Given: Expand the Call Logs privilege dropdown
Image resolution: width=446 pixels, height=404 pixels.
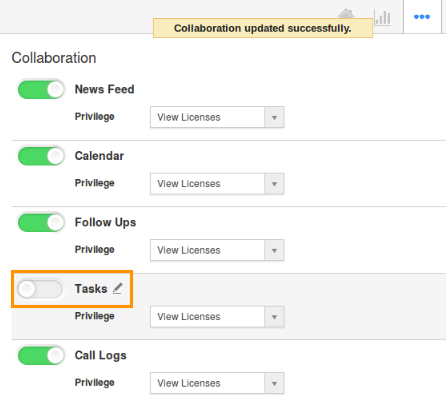Looking at the screenshot, I should pyautogui.click(x=217, y=383).
